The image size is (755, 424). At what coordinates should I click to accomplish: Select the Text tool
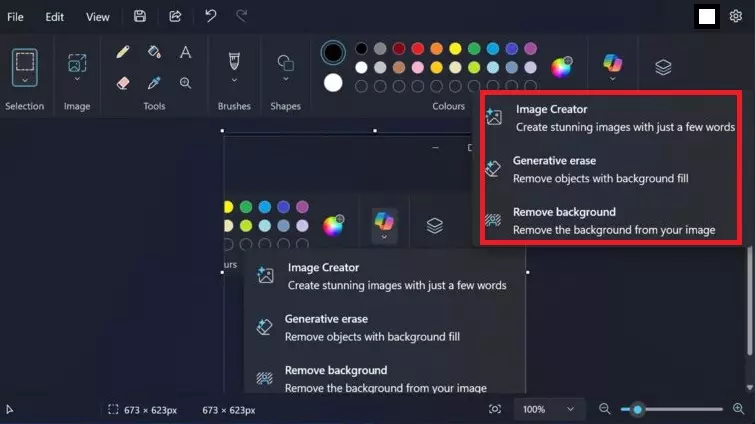[185, 52]
